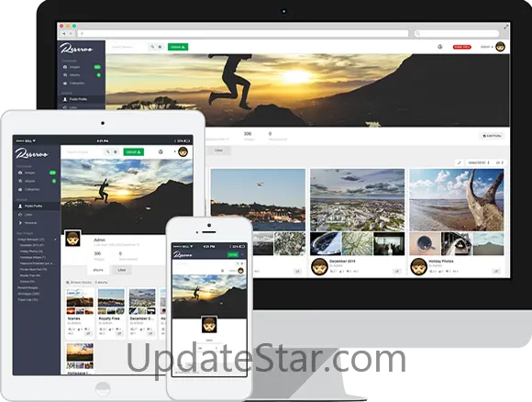Click the green Upload button on desktop monitor

pyautogui.click(x=178, y=47)
